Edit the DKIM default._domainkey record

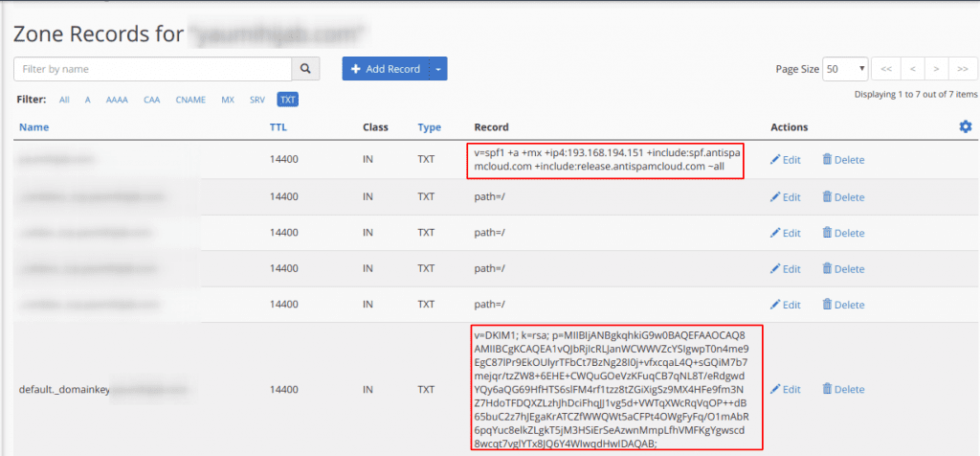tap(786, 390)
